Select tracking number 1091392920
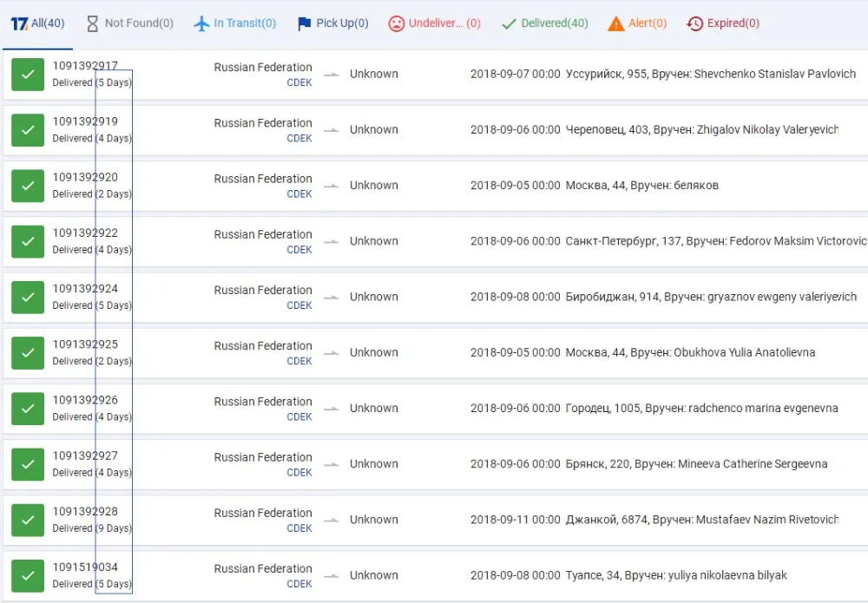 coord(85,178)
